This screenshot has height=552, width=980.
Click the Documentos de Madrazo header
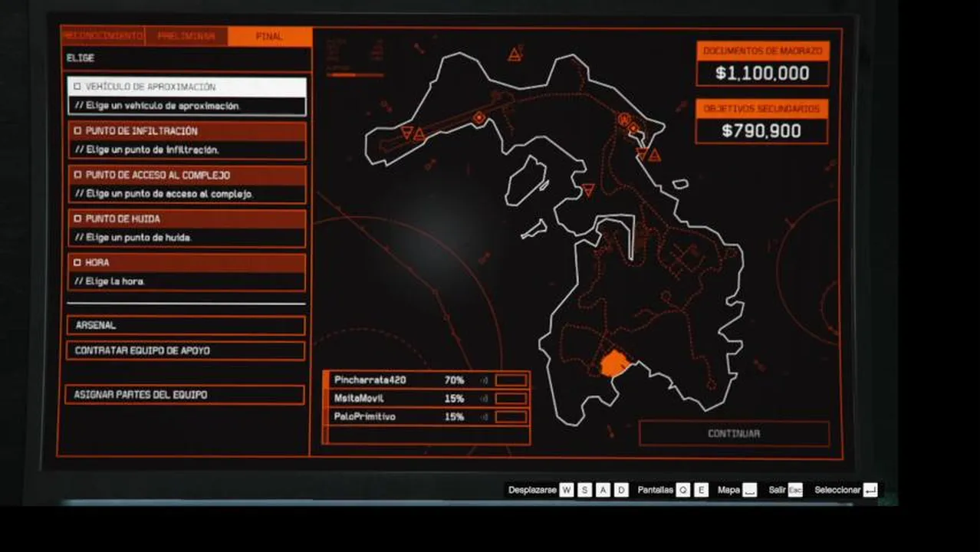click(762, 51)
